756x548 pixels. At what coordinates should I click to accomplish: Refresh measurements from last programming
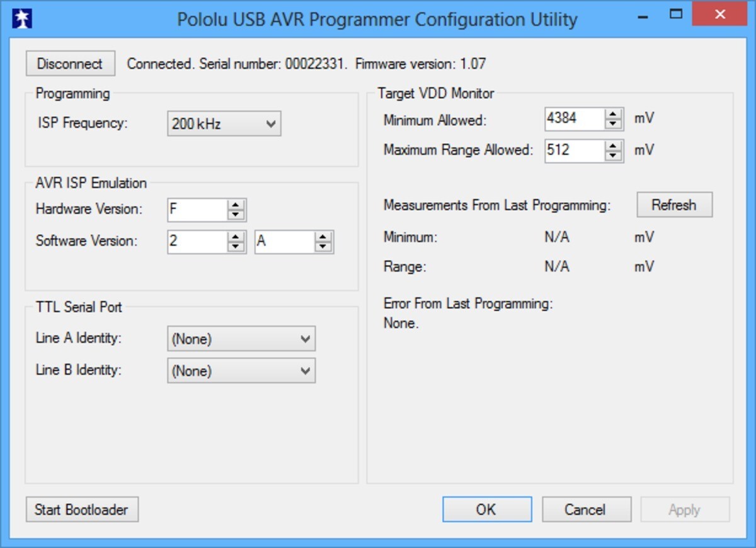click(x=674, y=205)
